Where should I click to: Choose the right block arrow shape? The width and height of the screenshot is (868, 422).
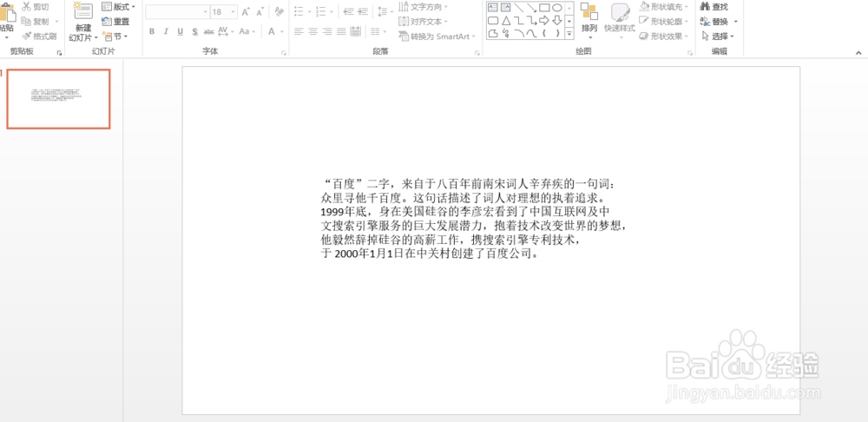pyautogui.click(x=544, y=21)
